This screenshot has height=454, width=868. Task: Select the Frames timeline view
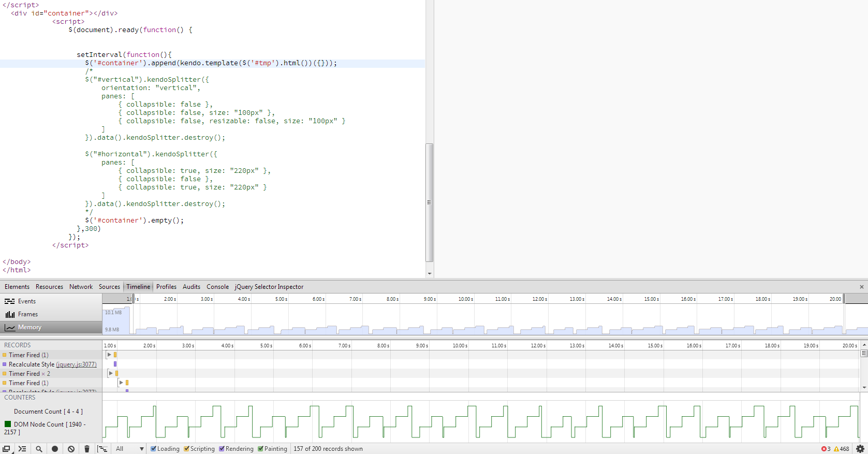28,314
